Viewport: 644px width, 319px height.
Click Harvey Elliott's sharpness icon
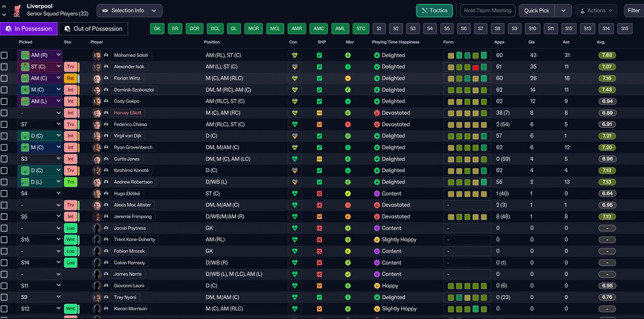(319, 113)
